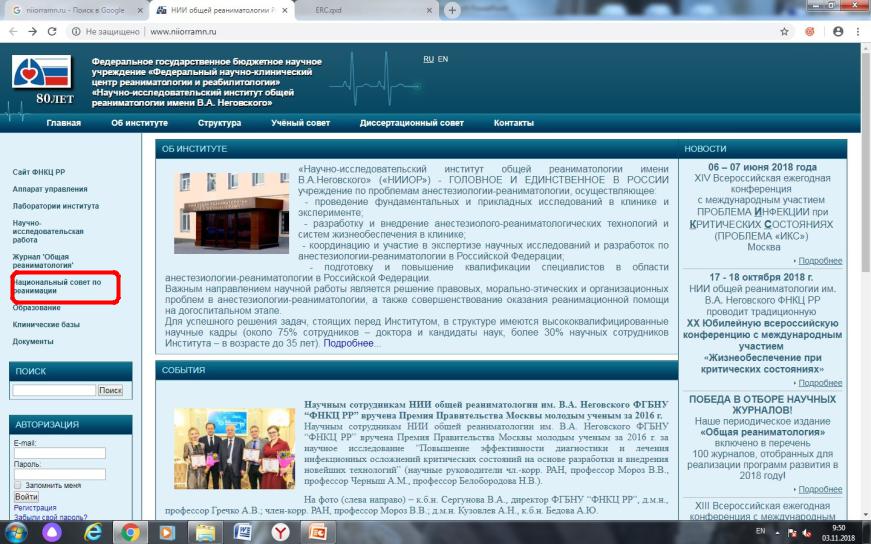Switch to Google Chrome in the taskbar

click(130, 533)
